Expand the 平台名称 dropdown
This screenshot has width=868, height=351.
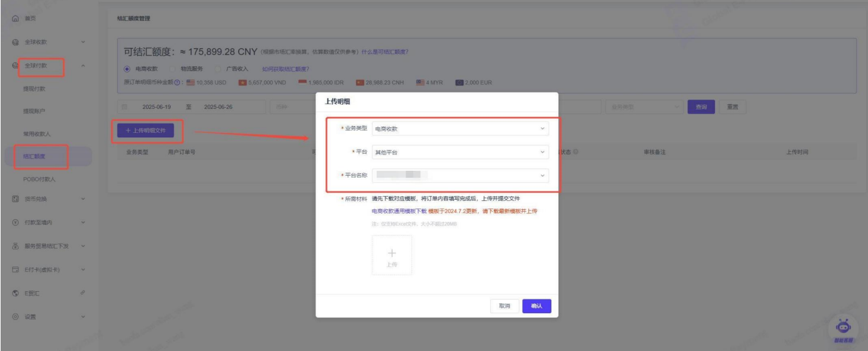point(460,175)
